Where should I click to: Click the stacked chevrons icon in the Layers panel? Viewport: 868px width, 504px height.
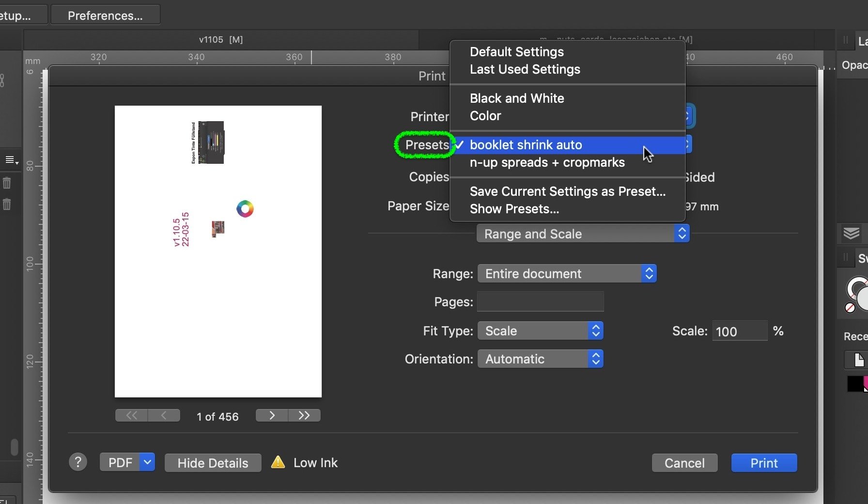click(851, 233)
